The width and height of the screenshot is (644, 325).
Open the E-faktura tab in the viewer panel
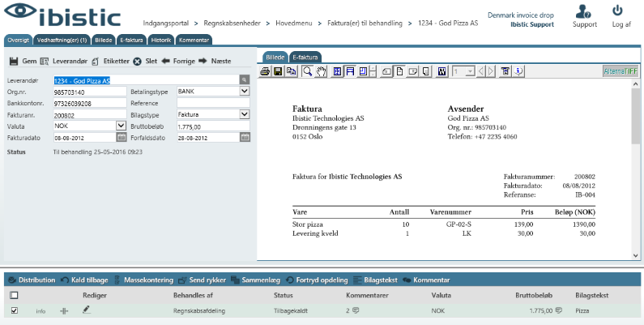point(305,57)
